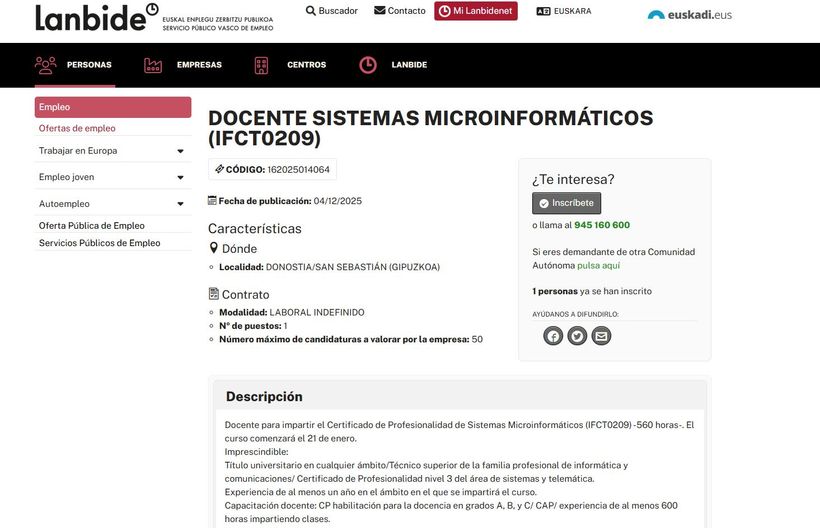Viewport: 820px width, 528px height.
Task: Follow the 'pulsa aquí' link
Action: pos(598,266)
